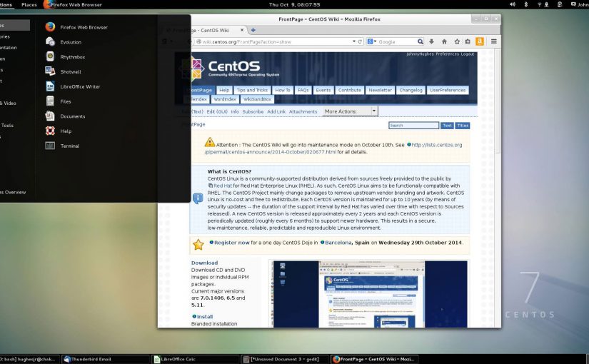Click the Add Link action
The width and height of the screenshot is (589, 364).
pos(276,111)
